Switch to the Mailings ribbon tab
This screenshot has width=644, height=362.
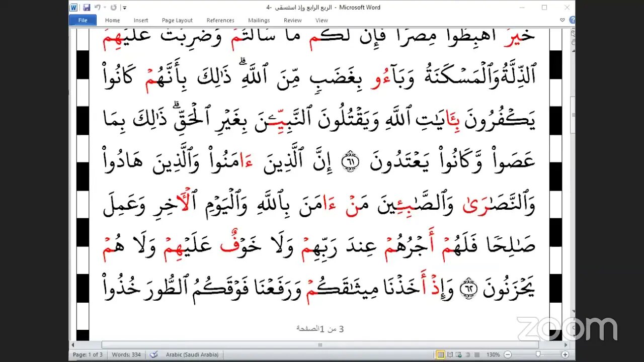259,20
